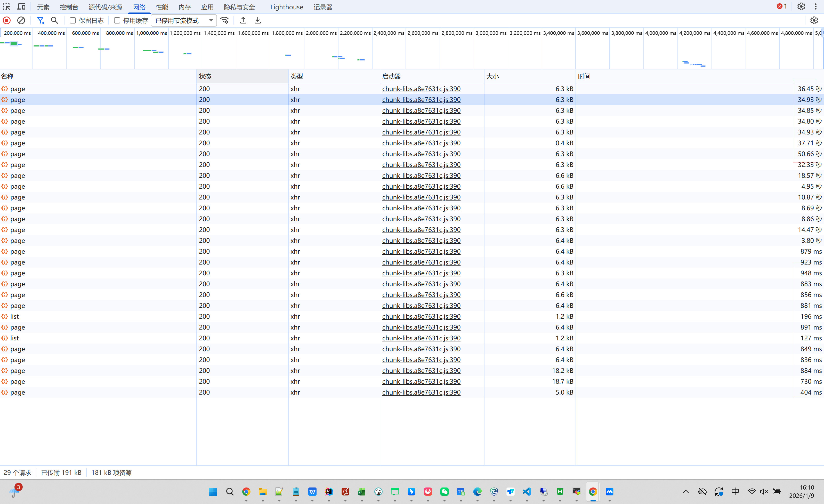Open network search magnifier
Screen dimensions: 824x504
tap(54, 20)
